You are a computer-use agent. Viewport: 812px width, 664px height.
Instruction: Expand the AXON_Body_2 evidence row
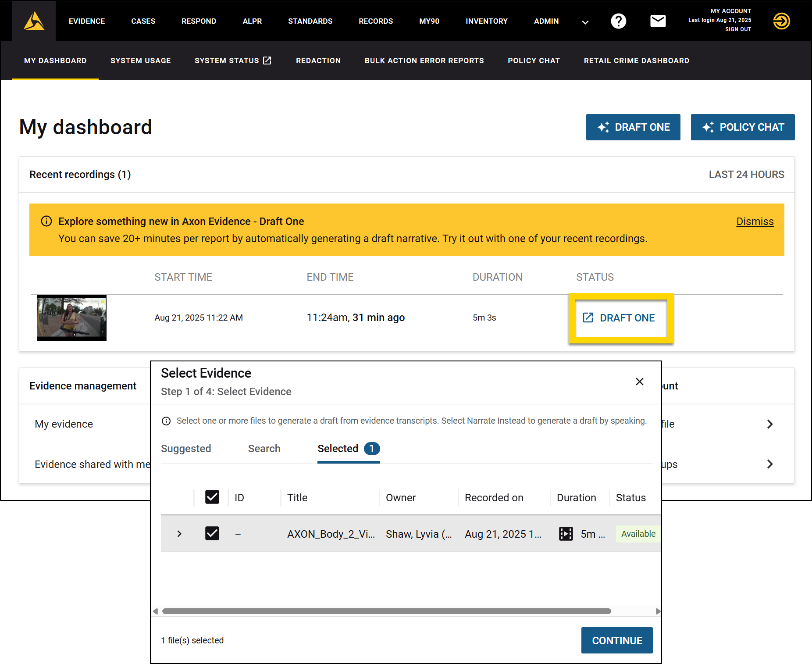[x=179, y=534]
